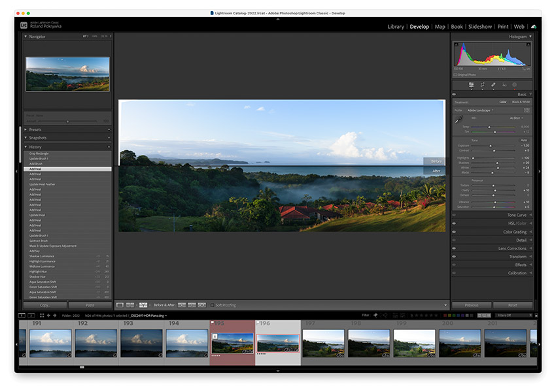The width and height of the screenshot is (556, 392).
Task: Open the profile browser grid icon
Action: pyautogui.click(x=527, y=110)
